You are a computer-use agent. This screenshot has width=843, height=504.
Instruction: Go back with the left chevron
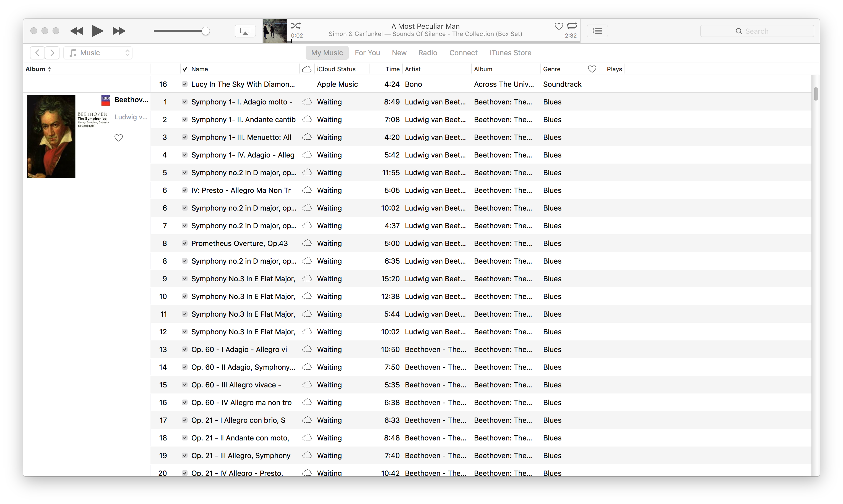click(38, 53)
